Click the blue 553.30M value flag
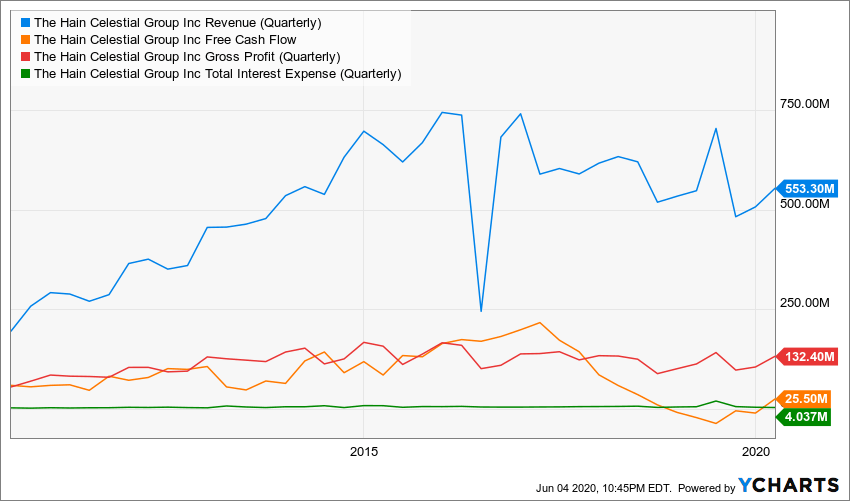Image resolution: width=850 pixels, height=501 pixels. tap(807, 189)
